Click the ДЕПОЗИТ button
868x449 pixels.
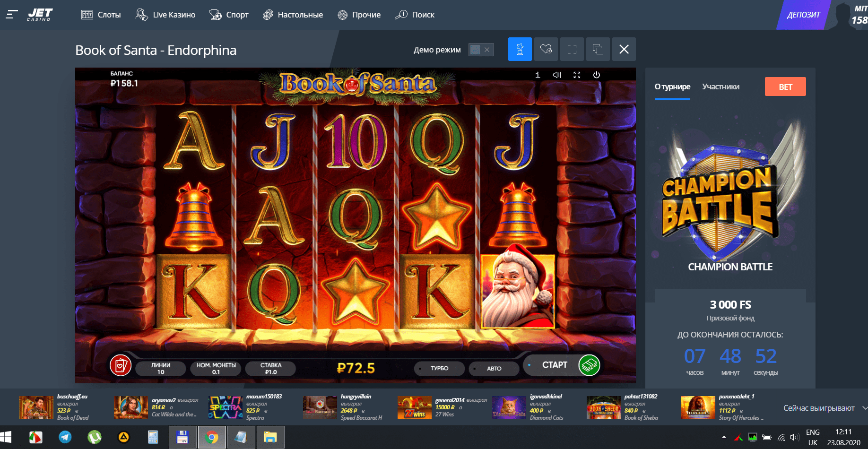coord(803,15)
